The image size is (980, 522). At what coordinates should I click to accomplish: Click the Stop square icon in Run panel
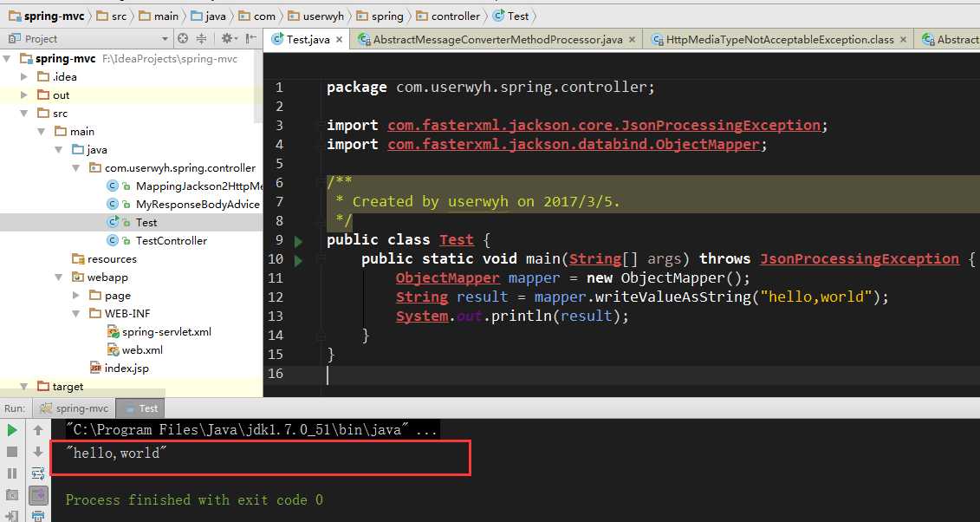[x=12, y=452]
